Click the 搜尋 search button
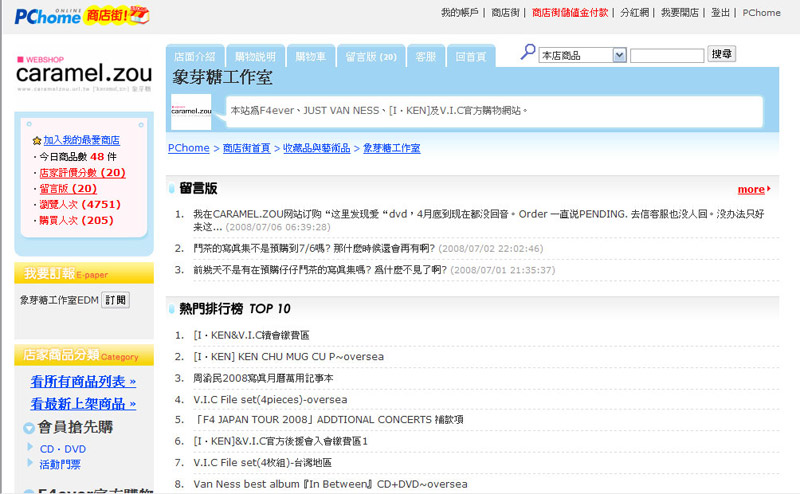Image resolution: width=800 pixels, height=494 pixels. [721, 54]
